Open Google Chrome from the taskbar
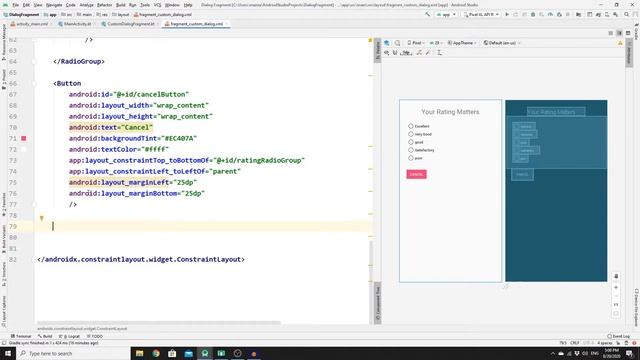640x360 pixels. point(156,353)
